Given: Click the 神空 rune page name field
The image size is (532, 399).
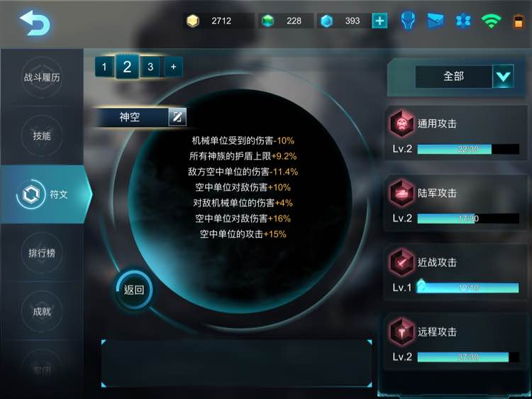Looking at the screenshot, I should 133,117.
